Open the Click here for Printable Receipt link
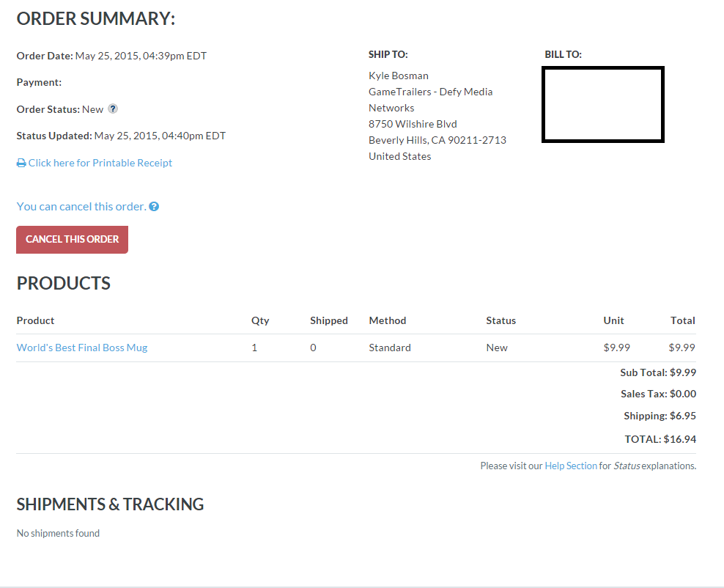 (x=100, y=163)
